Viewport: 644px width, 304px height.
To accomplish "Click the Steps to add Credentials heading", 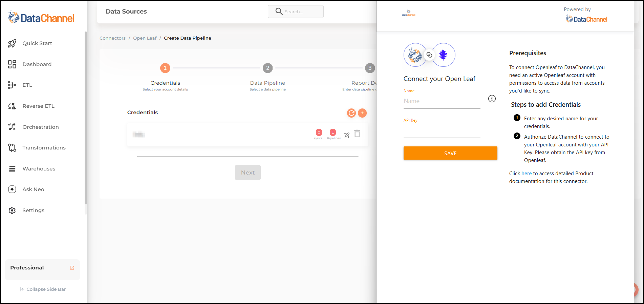I will pos(546,105).
